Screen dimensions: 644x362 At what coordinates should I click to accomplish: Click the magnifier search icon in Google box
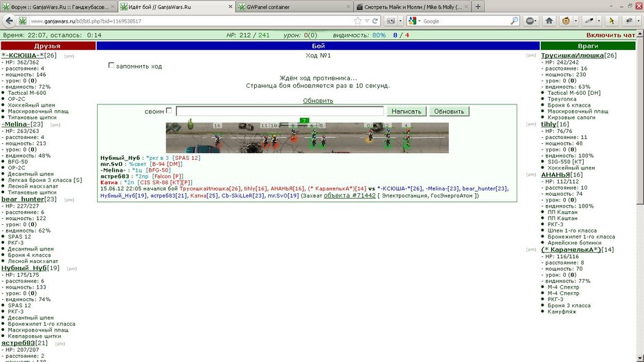(x=514, y=21)
